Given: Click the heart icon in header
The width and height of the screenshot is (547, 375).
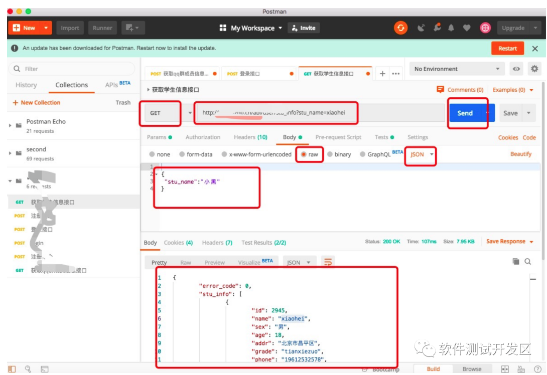Looking at the screenshot, I should (x=466, y=28).
